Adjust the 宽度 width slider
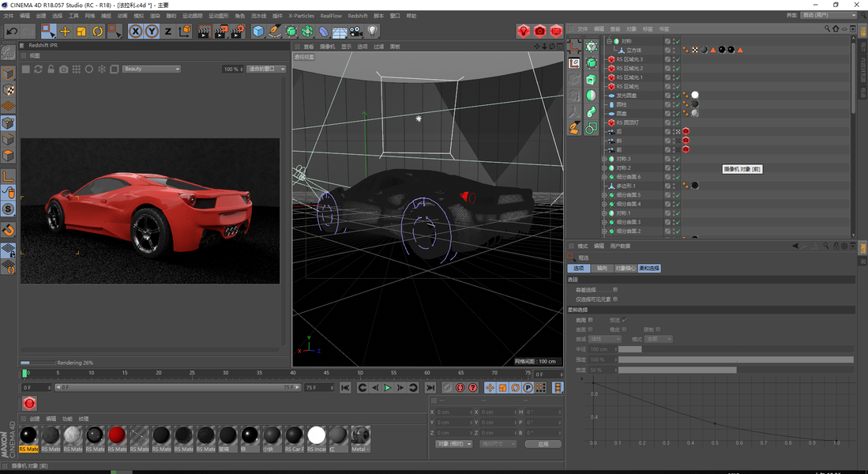Viewport: 868px width, 474px height. [x=735, y=370]
